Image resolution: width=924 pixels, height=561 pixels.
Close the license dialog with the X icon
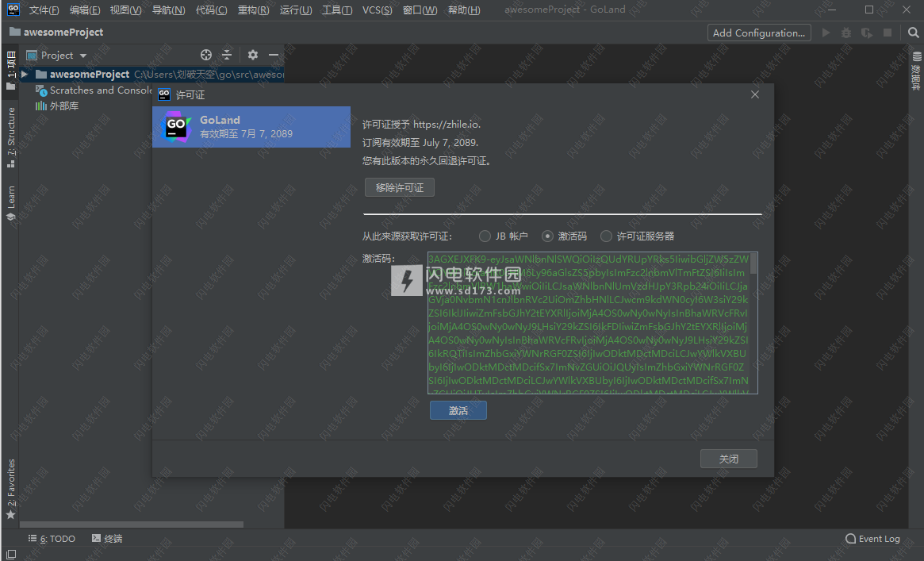coord(755,94)
